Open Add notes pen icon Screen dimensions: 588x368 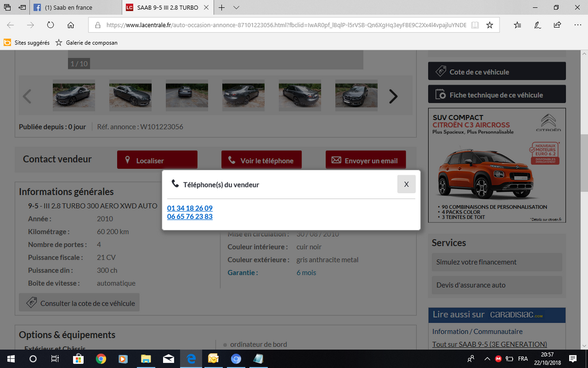click(x=537, y=25)
